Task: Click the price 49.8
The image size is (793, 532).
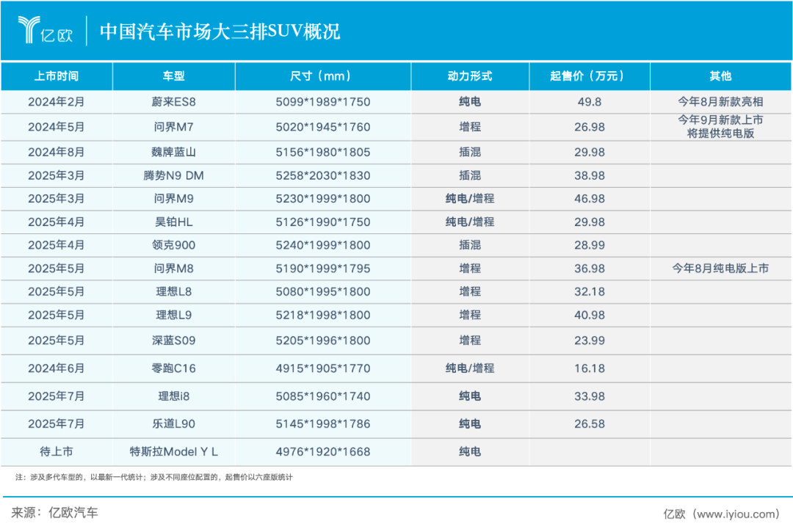Action: click(x=589, y=102)
